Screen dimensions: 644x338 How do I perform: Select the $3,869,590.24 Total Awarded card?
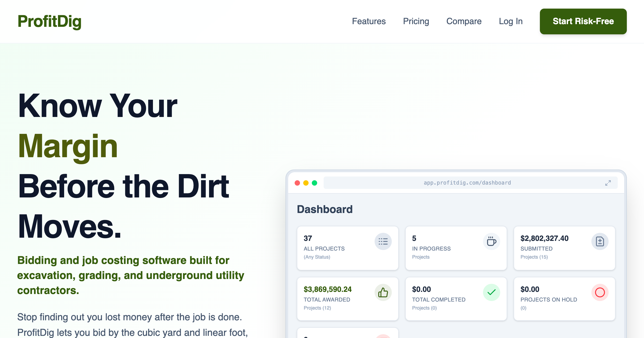[x=347, y=299]
